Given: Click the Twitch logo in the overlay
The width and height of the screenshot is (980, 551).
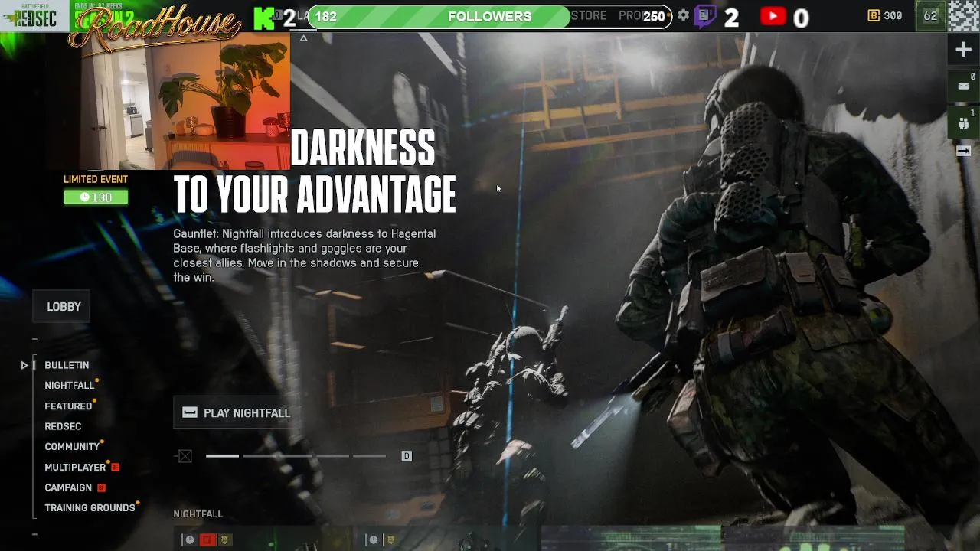Looking at the screenshot, I should (704, 16).
